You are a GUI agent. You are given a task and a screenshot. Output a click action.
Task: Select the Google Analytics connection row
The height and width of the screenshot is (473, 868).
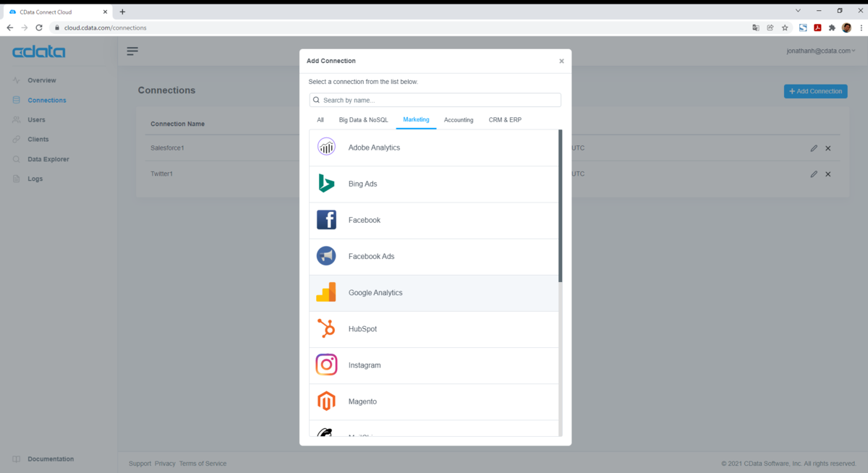coord(434,293)
